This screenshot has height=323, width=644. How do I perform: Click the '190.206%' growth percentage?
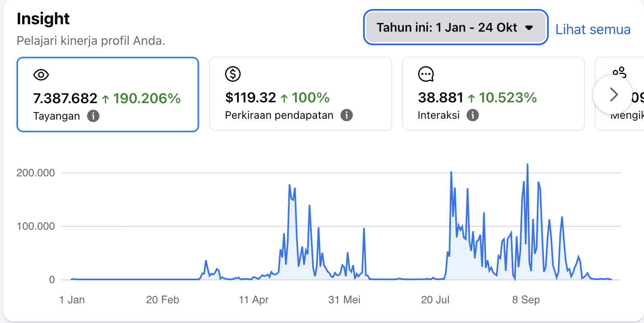tap(147, 99)
